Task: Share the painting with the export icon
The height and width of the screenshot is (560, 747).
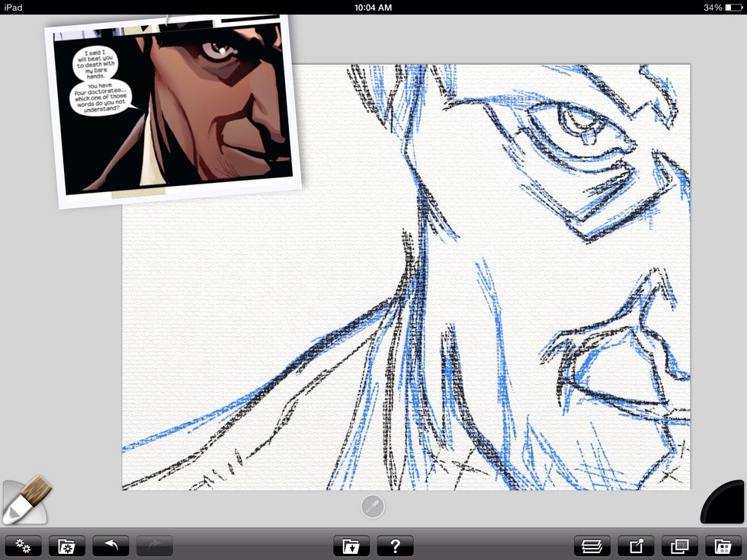Action: click(x=637, y=546)
